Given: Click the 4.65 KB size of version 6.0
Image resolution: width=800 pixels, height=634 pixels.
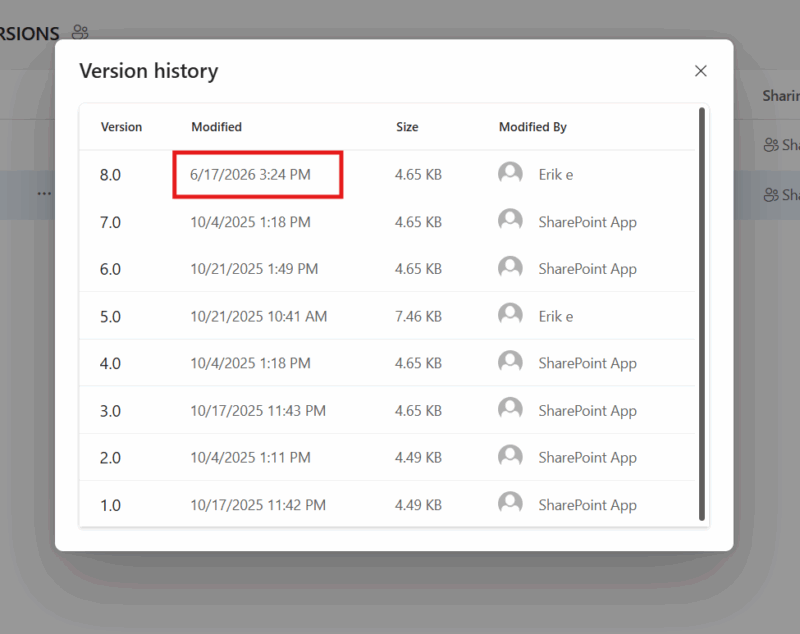Looking at the screenshot, I should click(x=418, y=269).
